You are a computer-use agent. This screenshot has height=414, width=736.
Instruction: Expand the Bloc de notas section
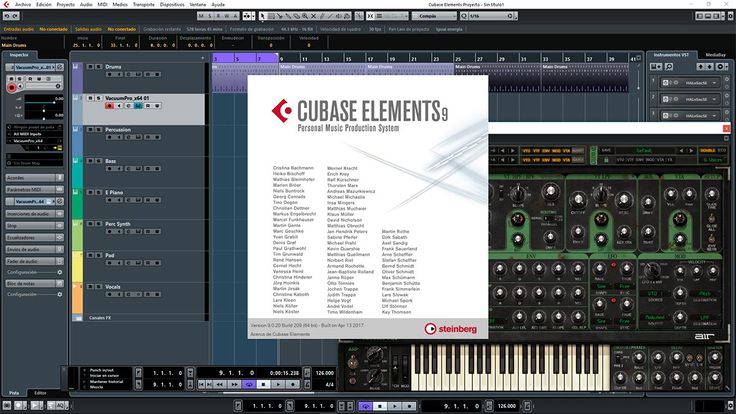34,284
